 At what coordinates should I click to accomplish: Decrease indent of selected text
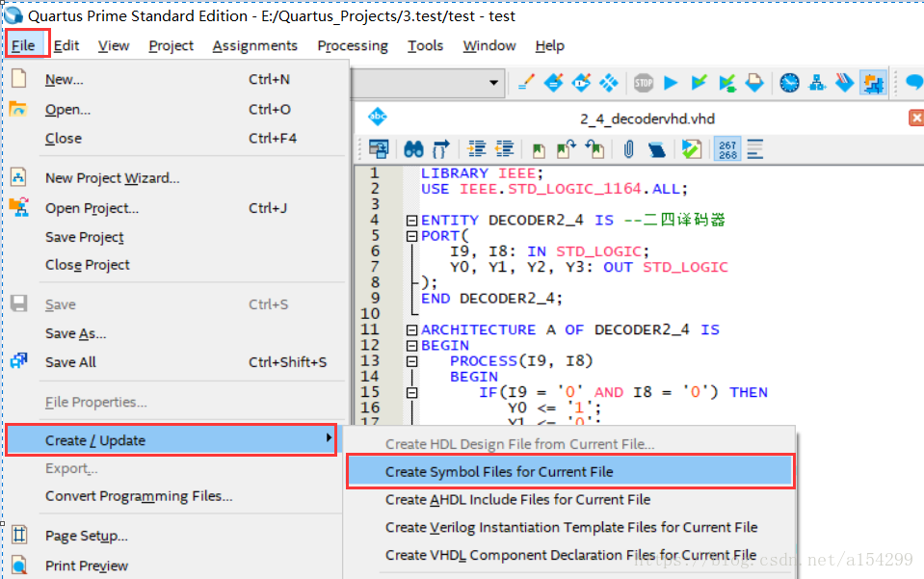tap(505, 149)
